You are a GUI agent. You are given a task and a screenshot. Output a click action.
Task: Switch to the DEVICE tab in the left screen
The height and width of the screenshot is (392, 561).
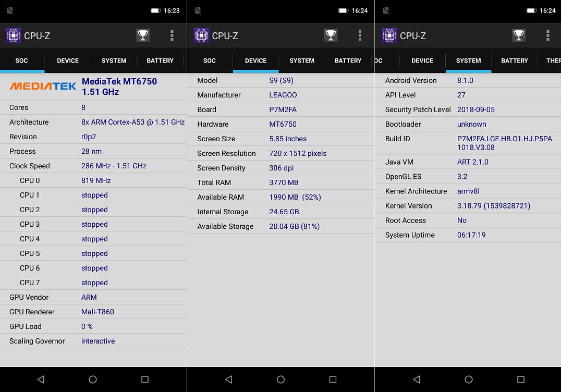68,60
